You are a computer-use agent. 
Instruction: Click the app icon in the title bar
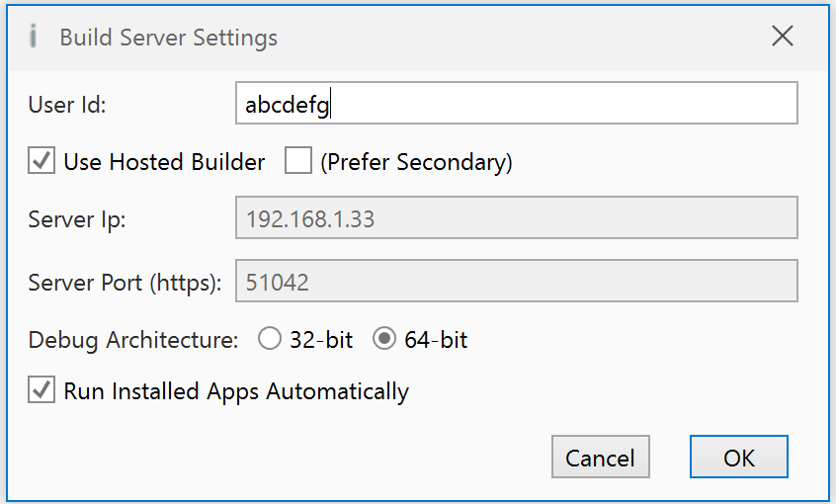pyautogui.click(x=34, y=38)
